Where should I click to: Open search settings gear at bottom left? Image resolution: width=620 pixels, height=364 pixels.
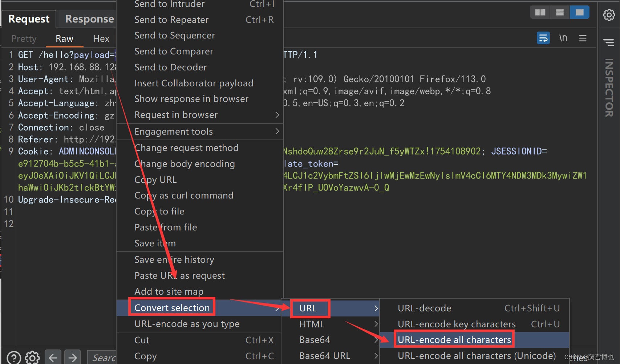(32, 358)
